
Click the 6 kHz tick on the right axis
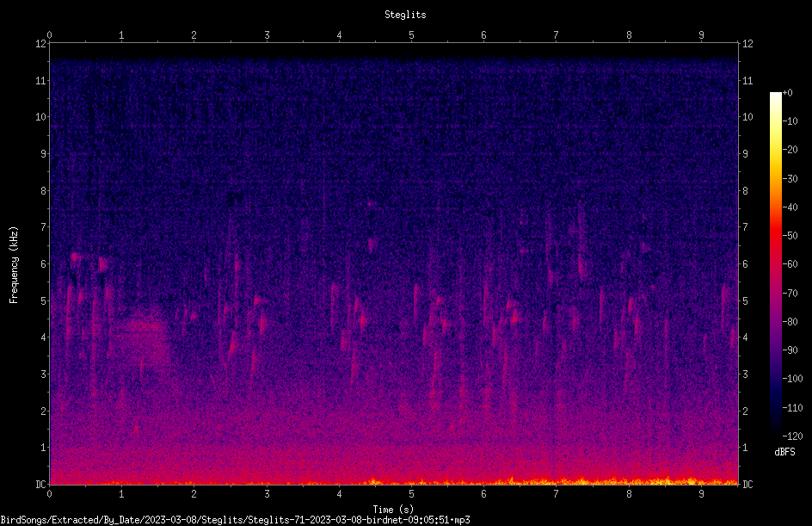pyautogui.click(x=745, y=263)
